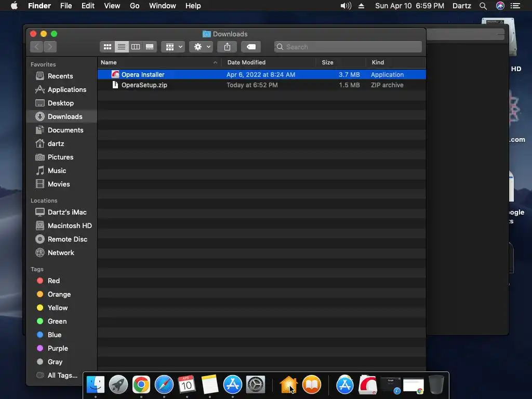Open the Apple menu
Viewport: 532px width, 399px height.
point(14,6)
